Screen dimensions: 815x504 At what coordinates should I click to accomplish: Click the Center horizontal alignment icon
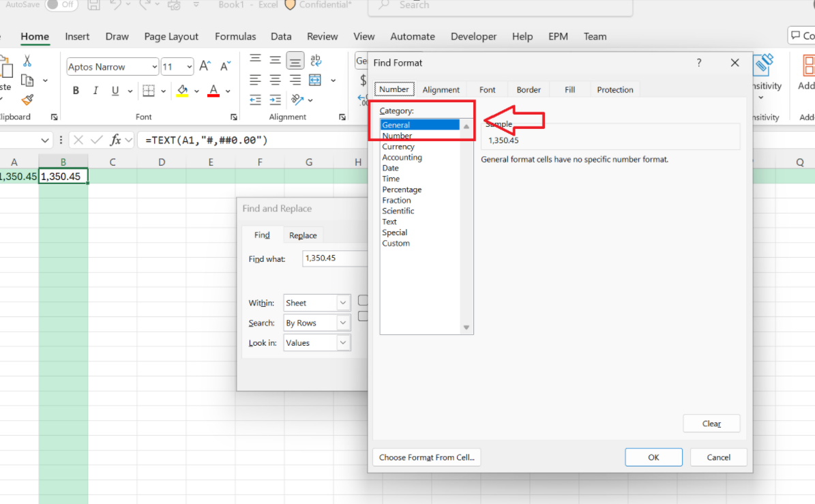[275, 80]
